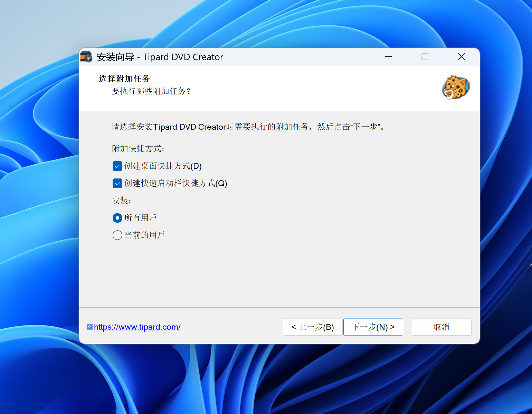Viewport: 532px width, 414px height.
Task: Click the Tipard DVD Creator title bar icon
Action: pyautogui.click(x=86, y=57)
